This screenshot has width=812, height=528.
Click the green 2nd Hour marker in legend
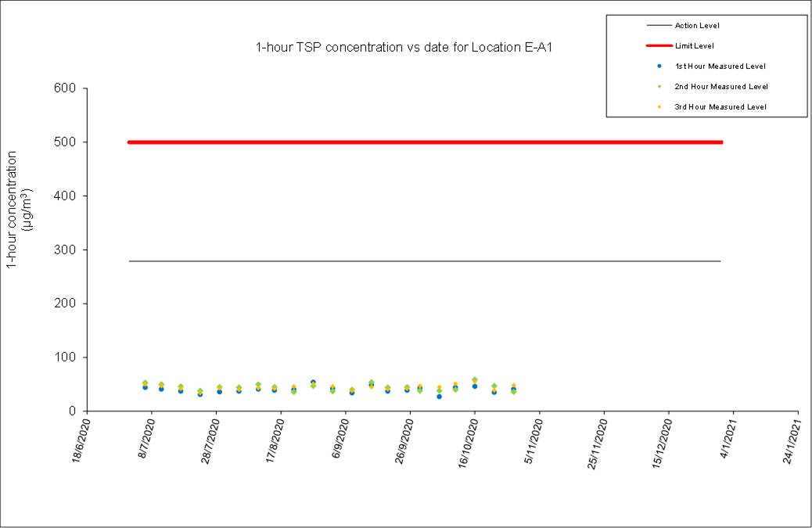659,86
